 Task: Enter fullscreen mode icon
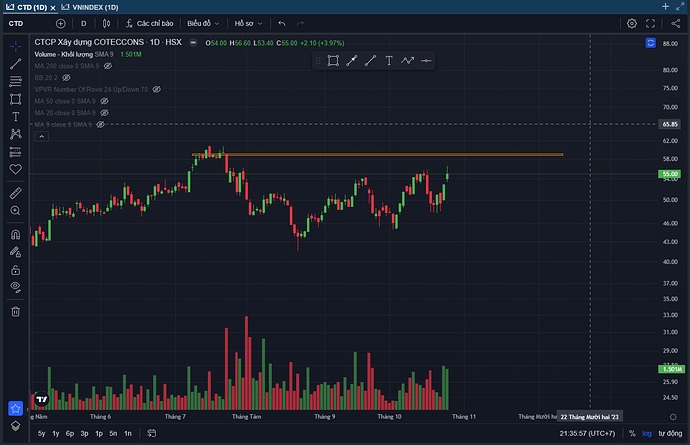[x=650, y=24]
